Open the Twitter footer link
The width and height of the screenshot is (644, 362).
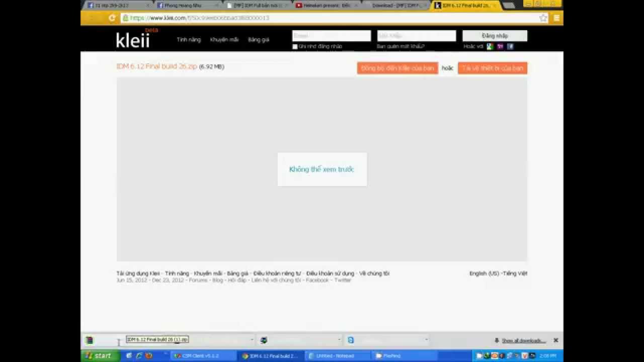343,280
